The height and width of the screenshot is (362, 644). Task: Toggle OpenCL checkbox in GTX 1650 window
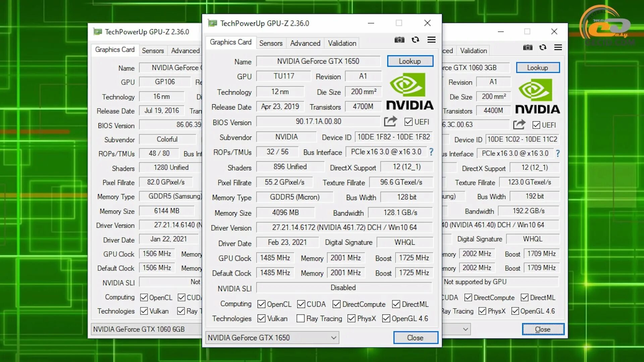tap(261, 304)
